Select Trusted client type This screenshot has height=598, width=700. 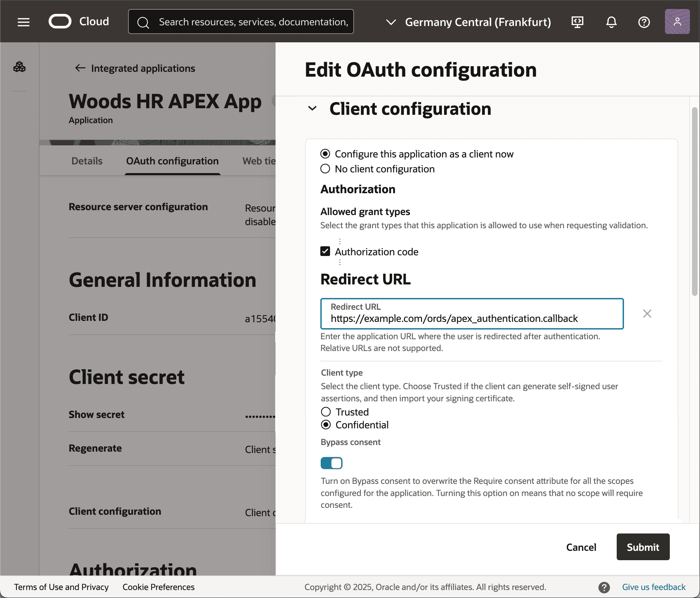click(326, 412)
